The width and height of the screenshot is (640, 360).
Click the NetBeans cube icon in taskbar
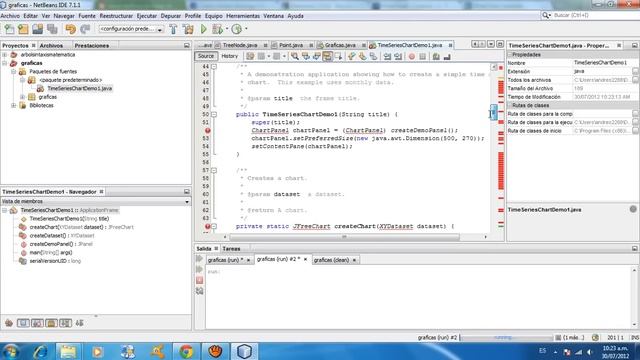click(x=244, y=351)
